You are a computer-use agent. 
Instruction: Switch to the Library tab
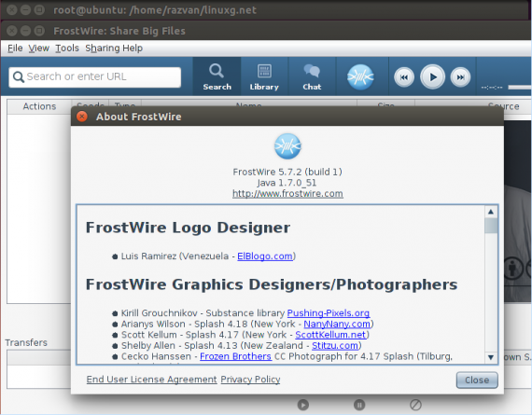264,76
